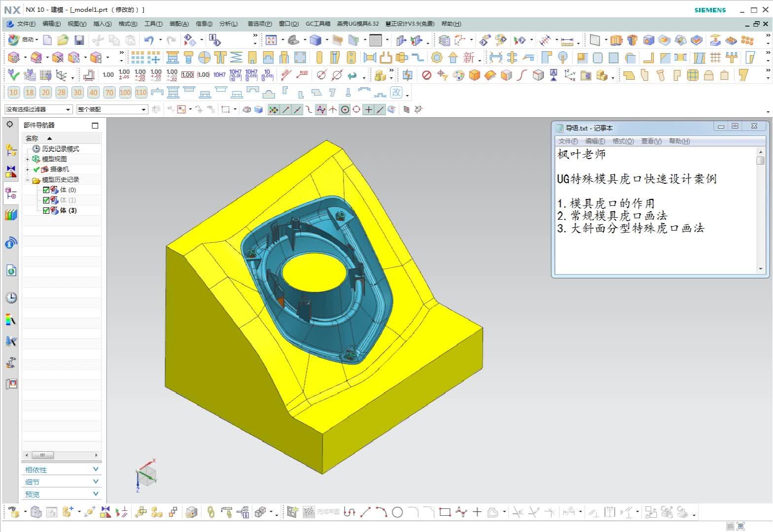
Task: Open the Constraint Navigator sidebar tab
Action: click(11, 172)
